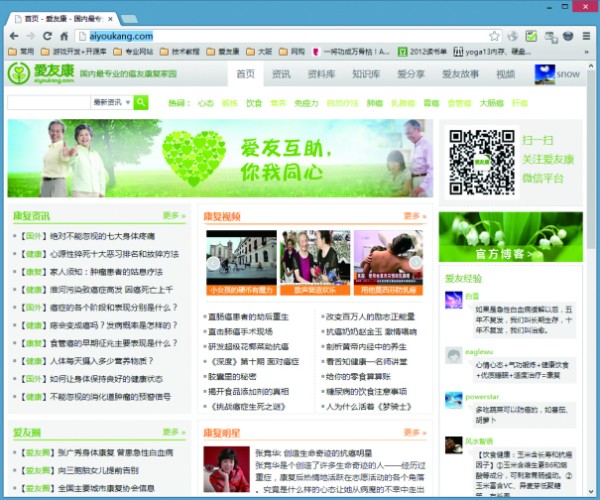Switch to the 资讯 navigation tab
The width and height of the screenshot is (600, 500).
coord(281,74)
